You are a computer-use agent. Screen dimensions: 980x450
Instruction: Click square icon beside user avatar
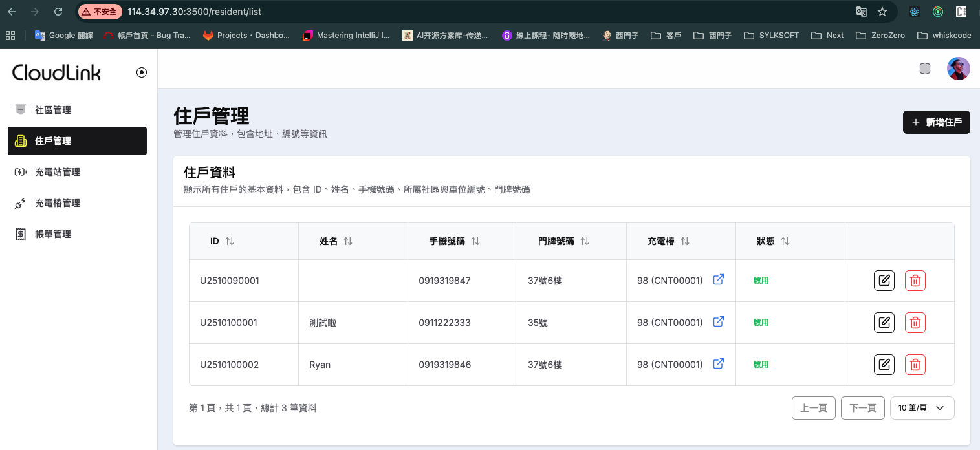[x=925, y=69]
